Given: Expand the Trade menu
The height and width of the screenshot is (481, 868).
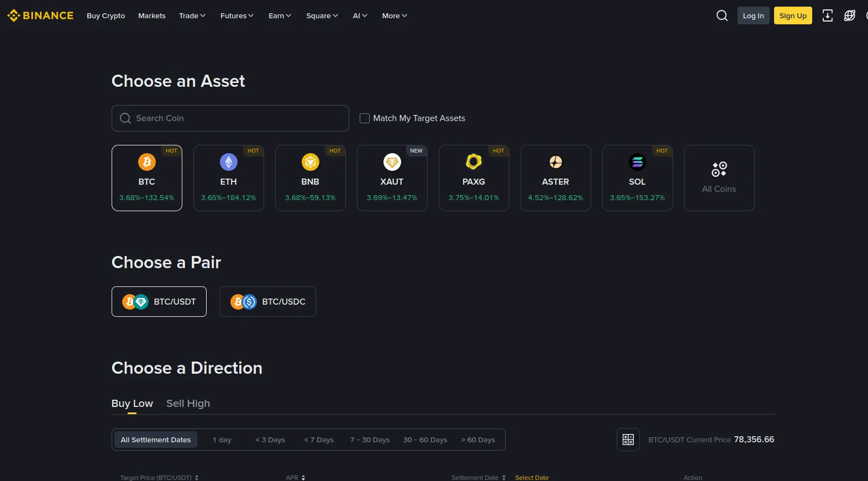Looking at the screenshot, I should [192, 16].
